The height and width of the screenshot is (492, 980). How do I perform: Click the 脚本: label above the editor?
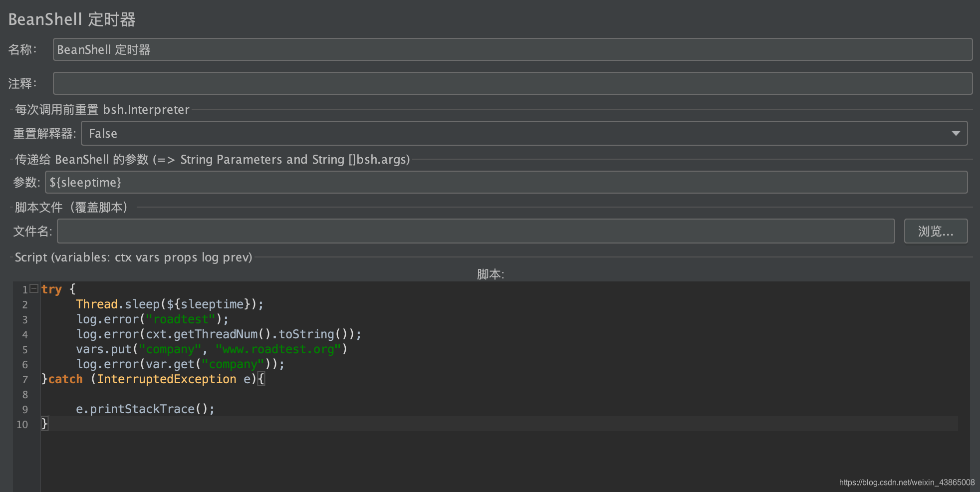490,274
